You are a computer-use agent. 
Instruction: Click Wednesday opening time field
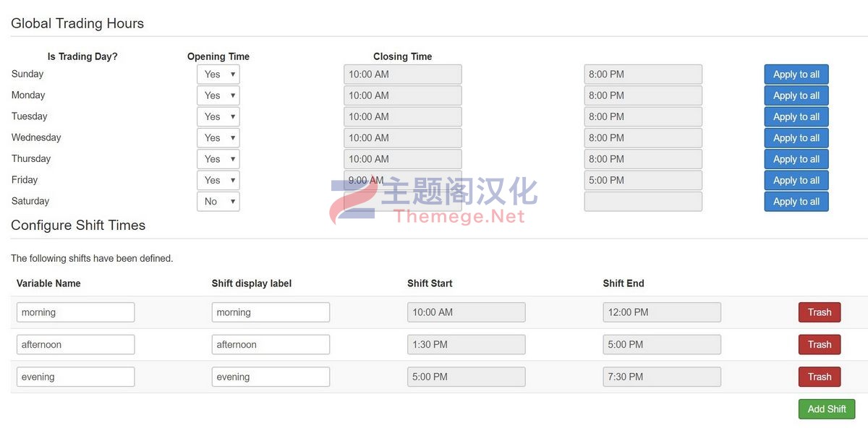(x=402, y=138)
